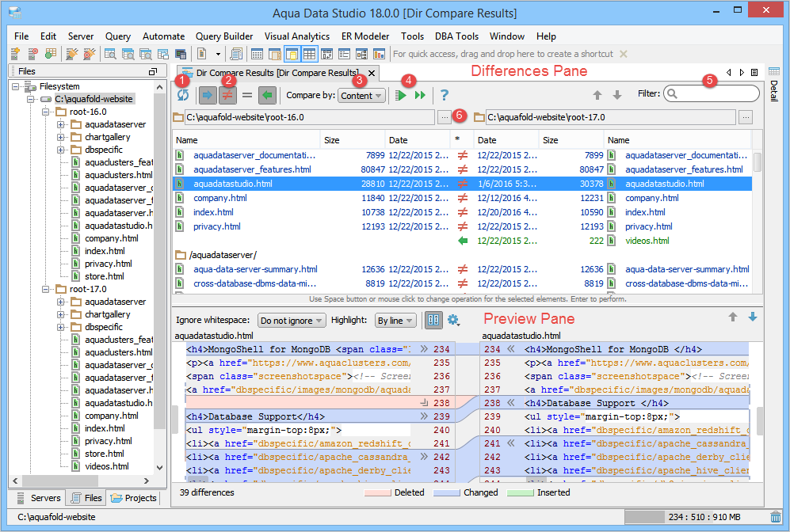Expand the aquadataserver folder under root-16.0
Image resolution: width=790 pixels, height=532 pixels.
click(61, 125)
